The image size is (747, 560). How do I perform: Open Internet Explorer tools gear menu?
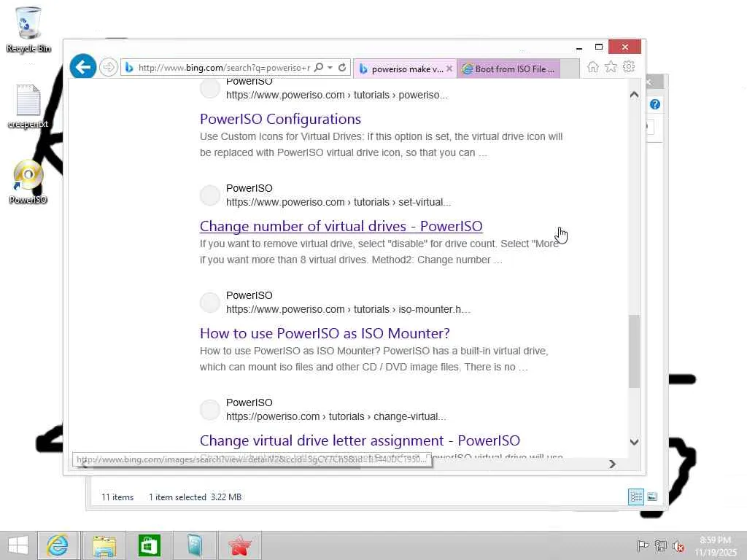tap(629, 66)
